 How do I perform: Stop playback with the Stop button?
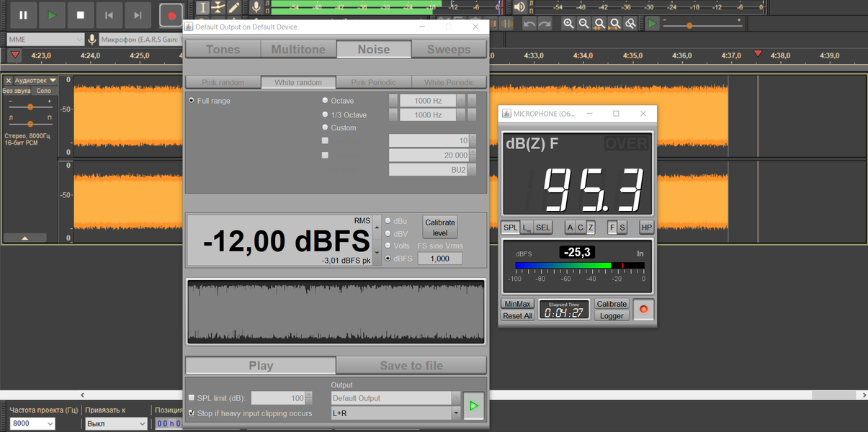[x=80, y=14]
